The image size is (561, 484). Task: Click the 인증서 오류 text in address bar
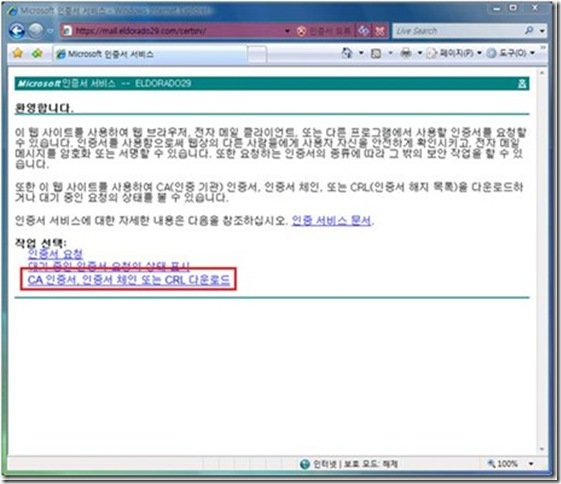[x=329, y=31]
